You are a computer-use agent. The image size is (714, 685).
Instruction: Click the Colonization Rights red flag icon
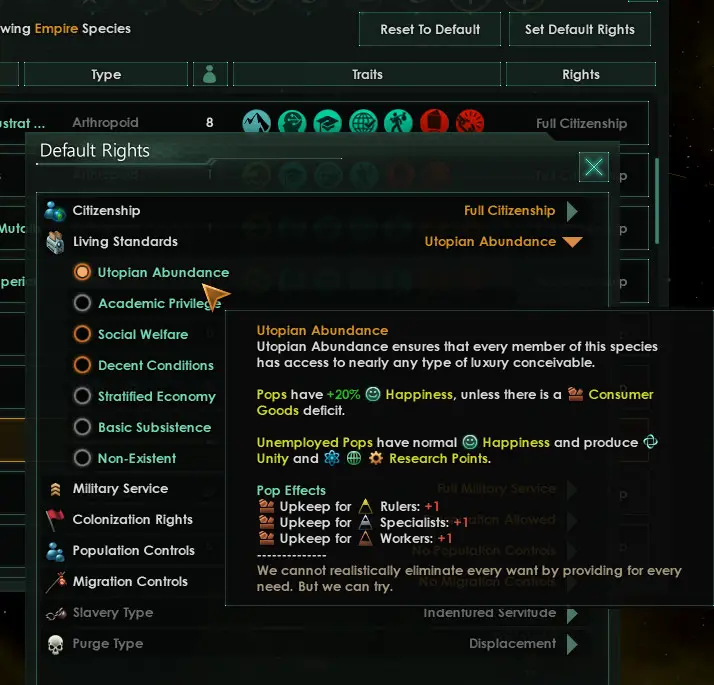(55, 520)
